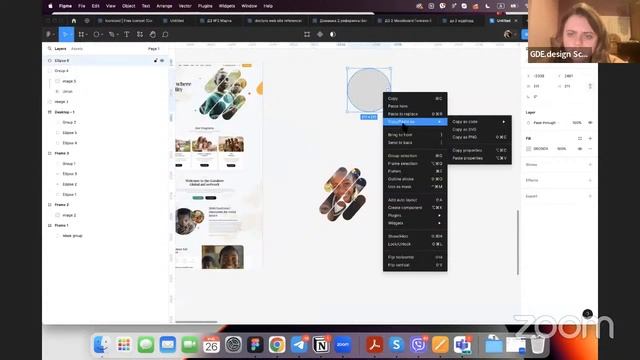The height and width of the screenshot is (360, 640).
Task: Select the Frame tool
Action: [x=81, y=34]
